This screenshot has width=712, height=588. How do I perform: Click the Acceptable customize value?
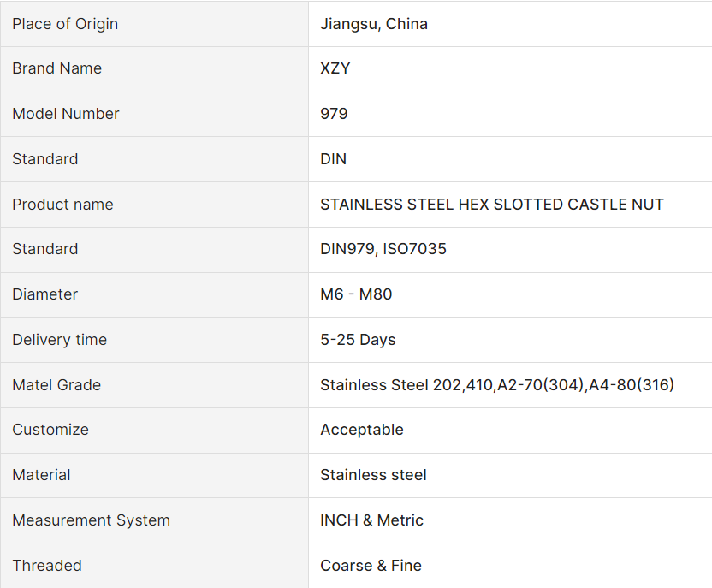[x=362, y=430]
